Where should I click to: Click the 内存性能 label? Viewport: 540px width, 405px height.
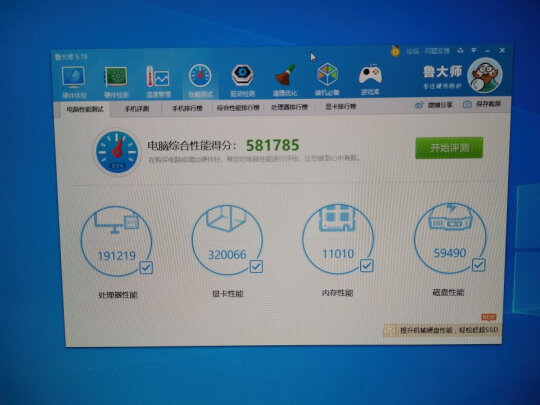coord(337,293)
